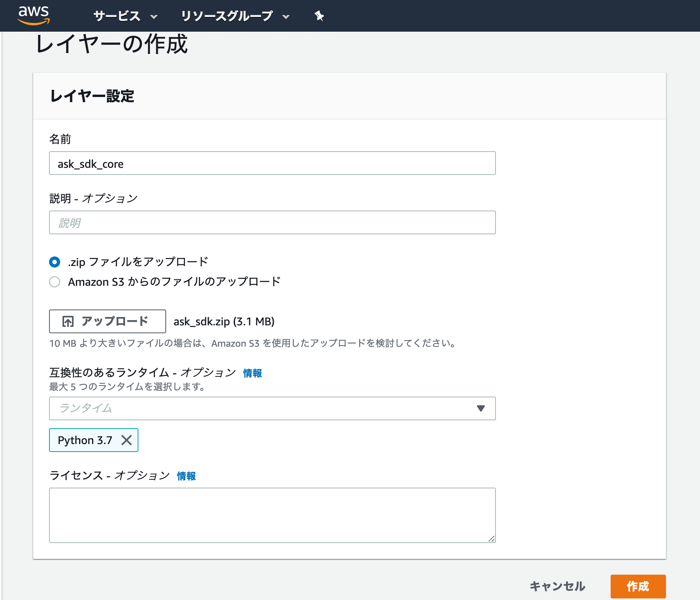Click inside the 名前 field containing ask_sdk_core
This screenshot has height=600, width=700.
(x=272, y=163)
